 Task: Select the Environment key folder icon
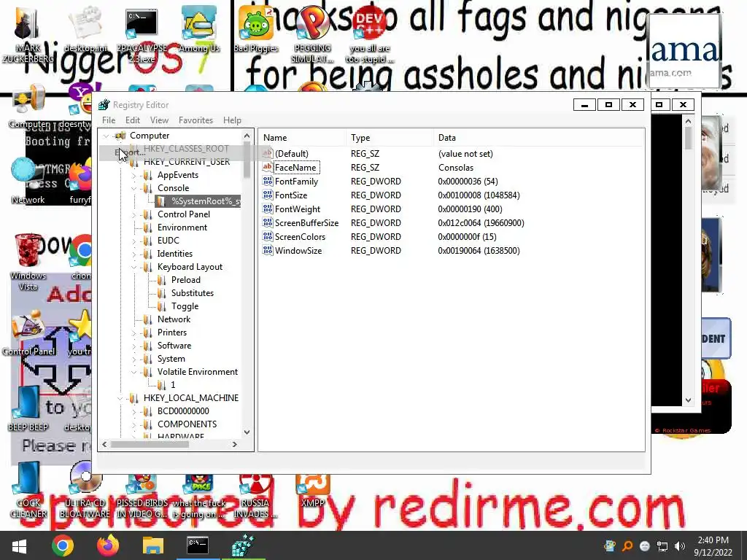click(148, 227)
